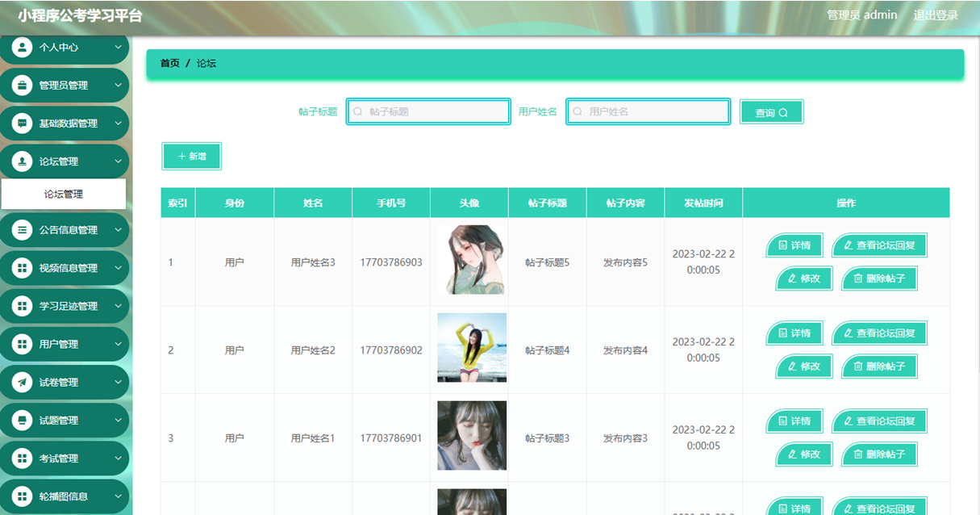Image resolution: width=980 pixels, height=515 pixels.
Task: Open 考试管理 sidebar menu
Action: 65,458
